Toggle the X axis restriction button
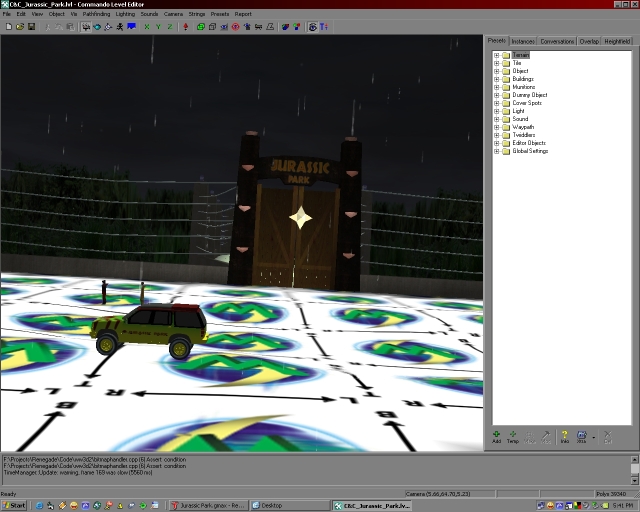Image resolution: width=640 pixels, height=512 pixels. [x=146, y=27]
